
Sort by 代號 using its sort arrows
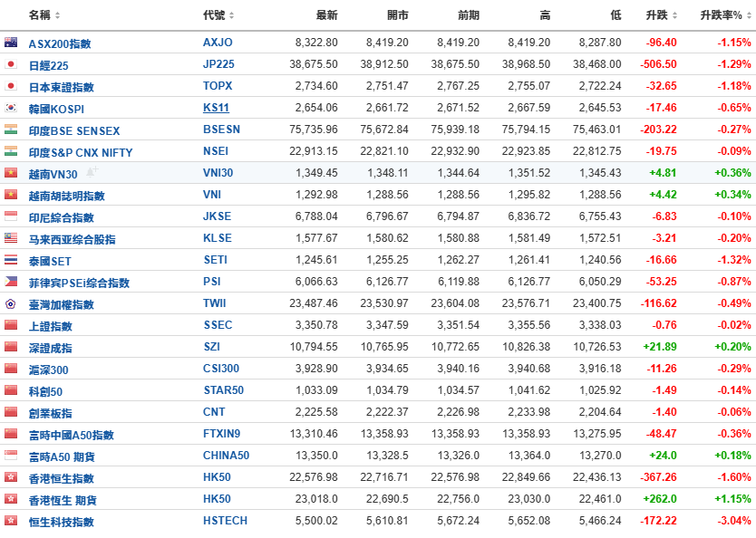point(231,15)
